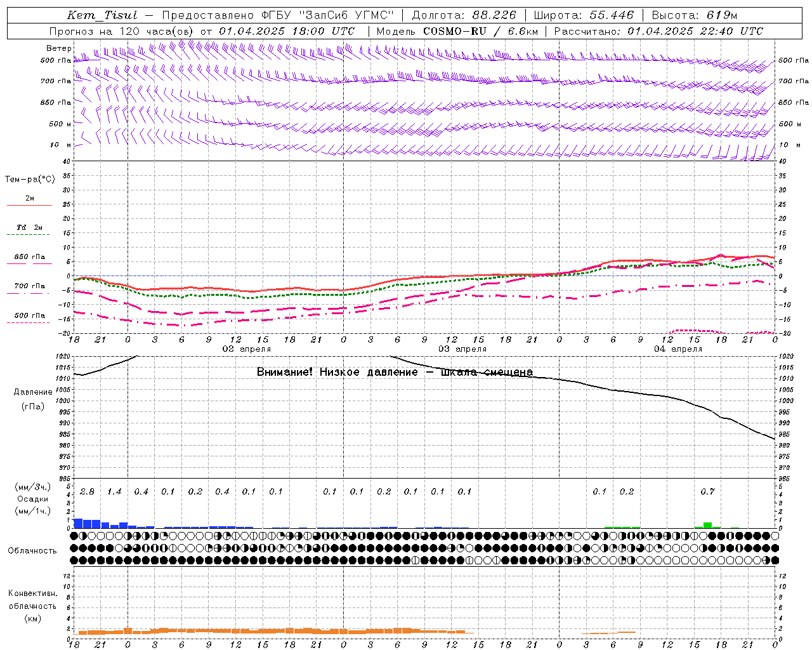
Task: Click the 850 гПа entry in temperature legend
Action: (30, 257)
